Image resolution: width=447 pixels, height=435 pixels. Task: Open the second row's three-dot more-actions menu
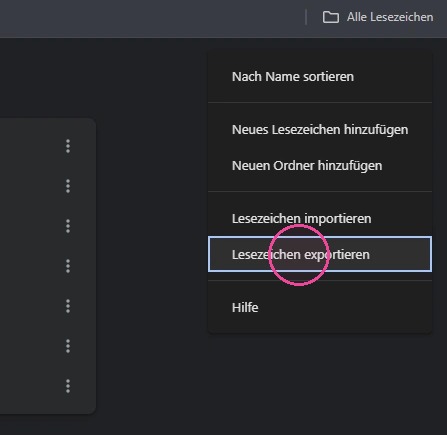[68, 186]
